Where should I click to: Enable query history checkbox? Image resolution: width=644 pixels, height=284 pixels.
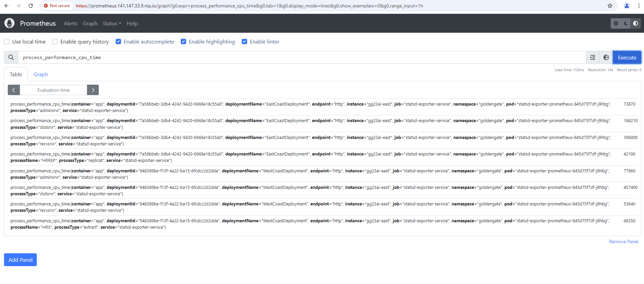point(55,41)
